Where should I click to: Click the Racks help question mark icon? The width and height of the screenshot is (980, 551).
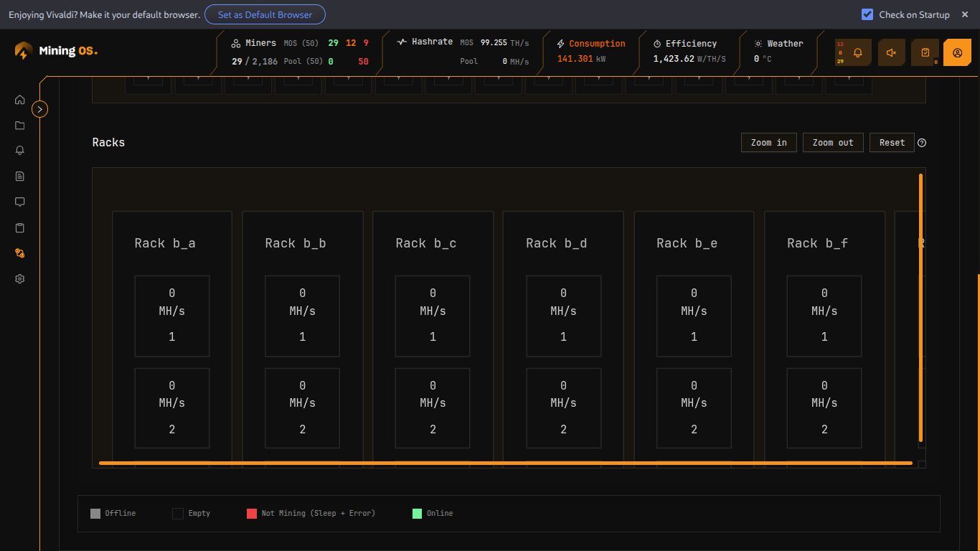(x=922, y=143)
